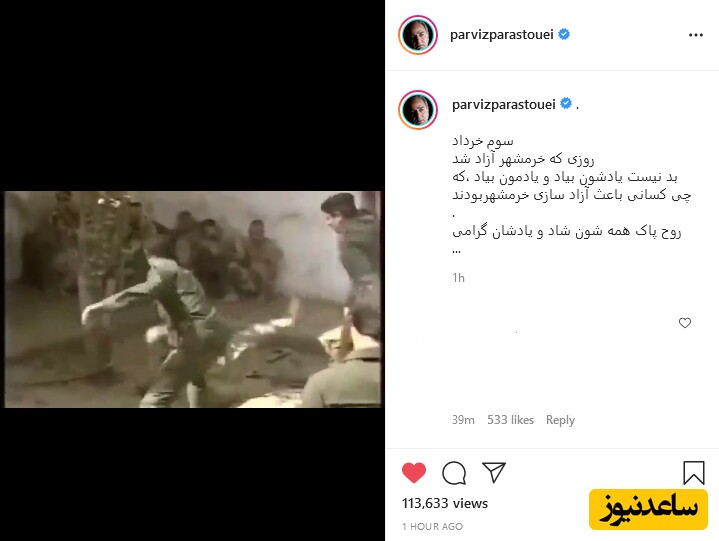Like the caption comment with small heart
The height and width of the screenshot is (541, 719).
pos(685,323)
